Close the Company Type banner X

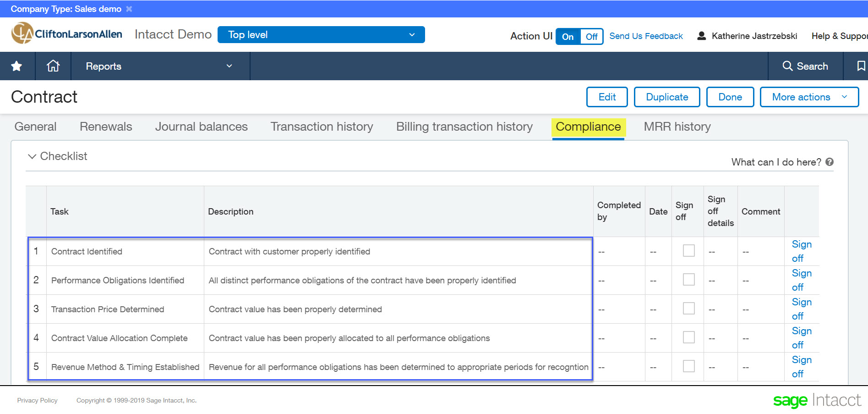(x=129, y=9)
